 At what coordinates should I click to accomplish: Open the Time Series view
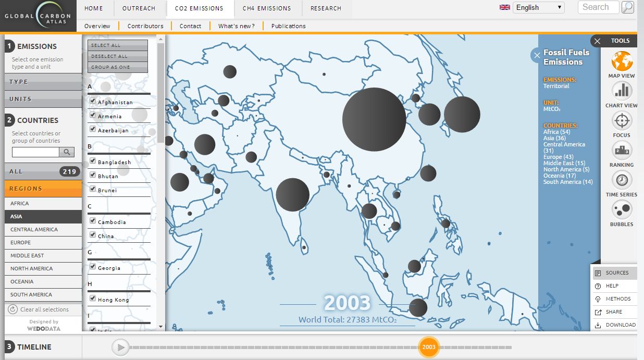pos(622,180)
